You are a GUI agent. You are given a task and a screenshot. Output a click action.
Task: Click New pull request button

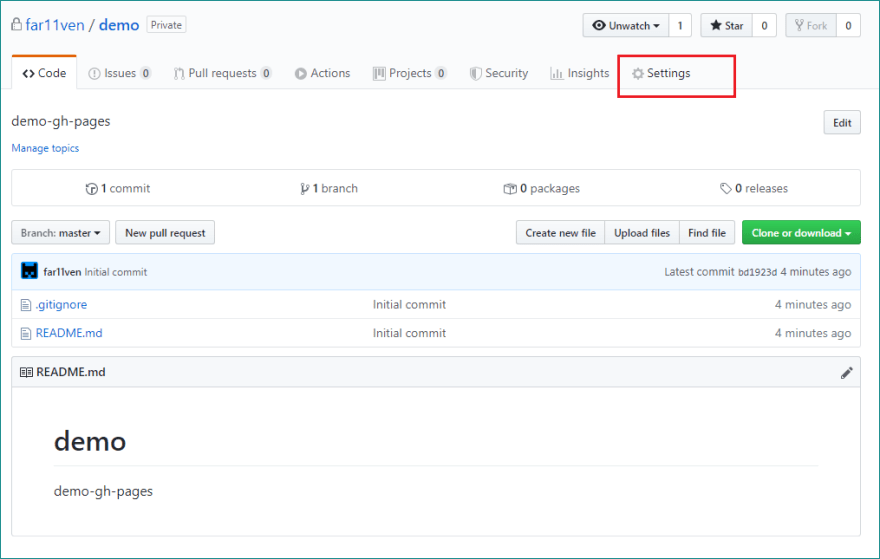pos(165,232)
